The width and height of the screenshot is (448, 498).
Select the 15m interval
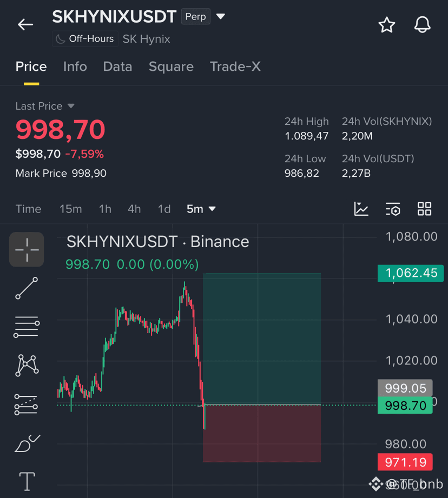(71, 209)
